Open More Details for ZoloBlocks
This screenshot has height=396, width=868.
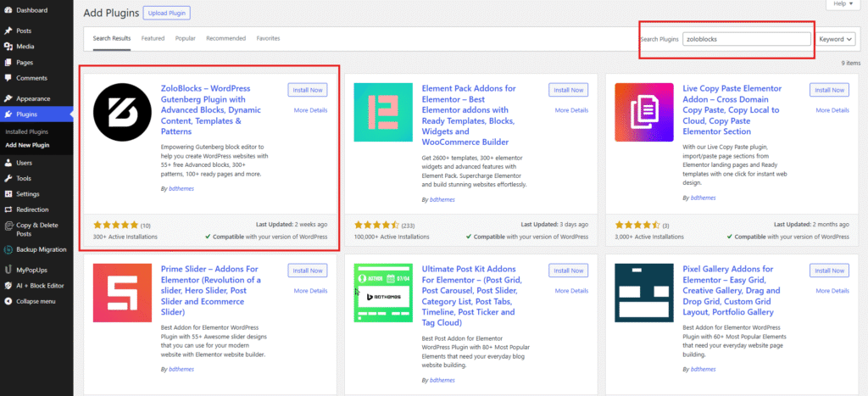tap(310, 110)
